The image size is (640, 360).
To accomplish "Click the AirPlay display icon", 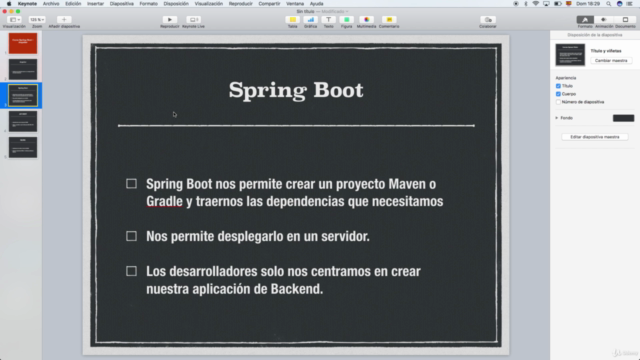I will tap(546, 4).
